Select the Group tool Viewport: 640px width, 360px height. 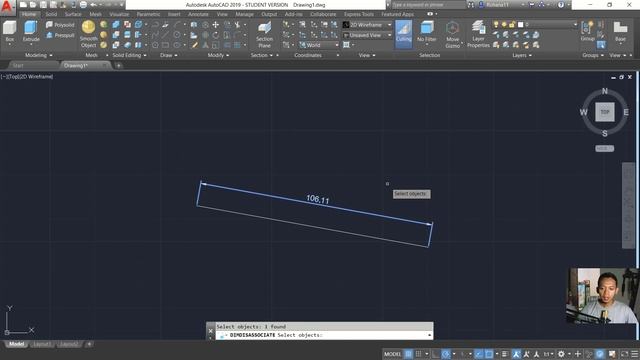click(x=588, y=32)
